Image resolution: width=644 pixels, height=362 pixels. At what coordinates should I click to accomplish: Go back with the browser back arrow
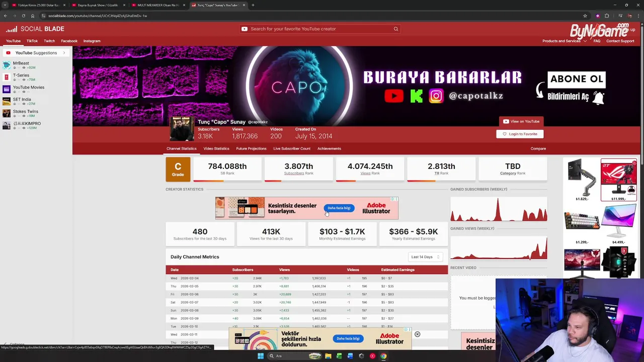click(x=5, y=16)
